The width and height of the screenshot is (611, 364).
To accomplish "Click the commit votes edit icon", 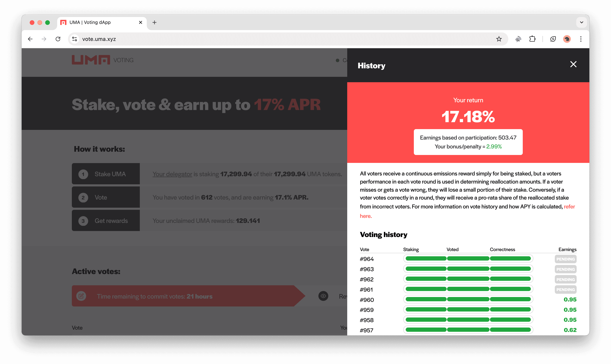I will [81, 296].
